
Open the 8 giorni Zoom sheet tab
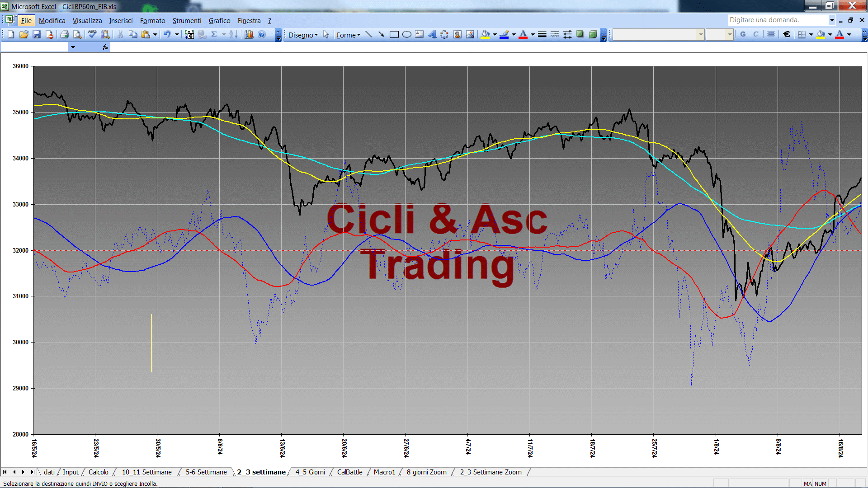(426, 472)
